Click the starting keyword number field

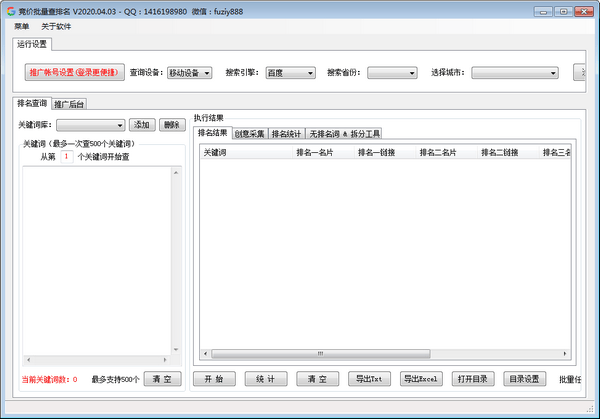[66, 157]
